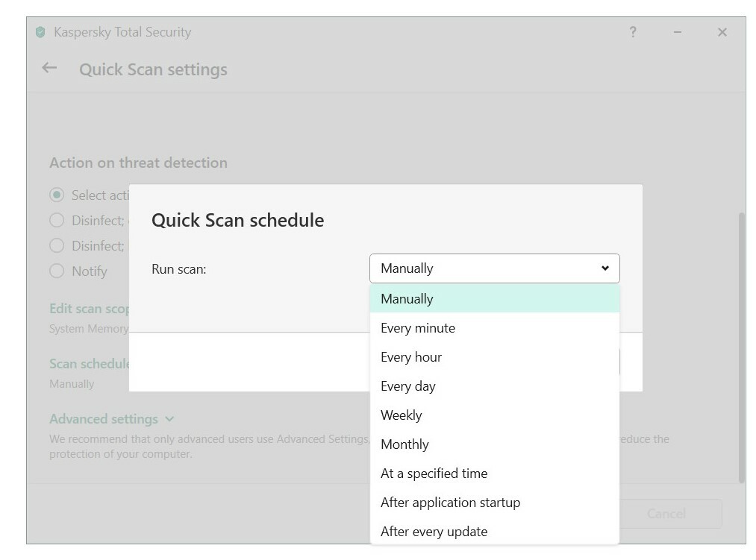Select the first Disinfect radio option
This screenshot has height=560, width=756.
[x=57, y=220]
